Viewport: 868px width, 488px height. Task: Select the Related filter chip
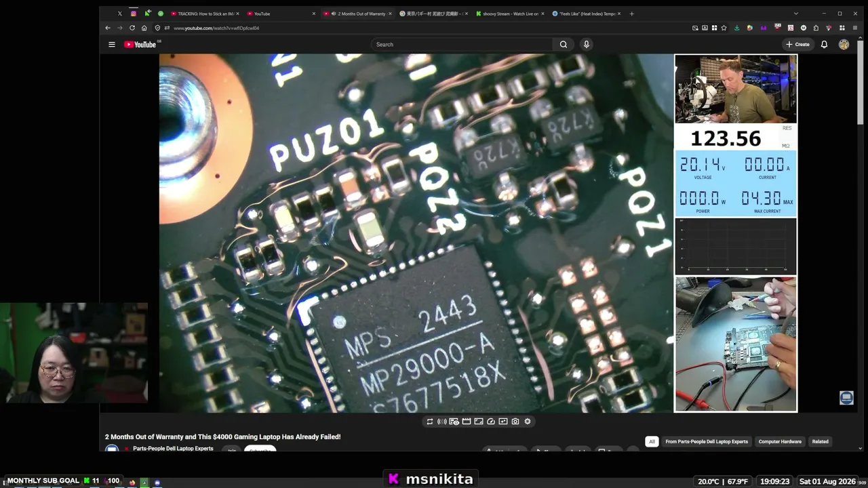821,442
